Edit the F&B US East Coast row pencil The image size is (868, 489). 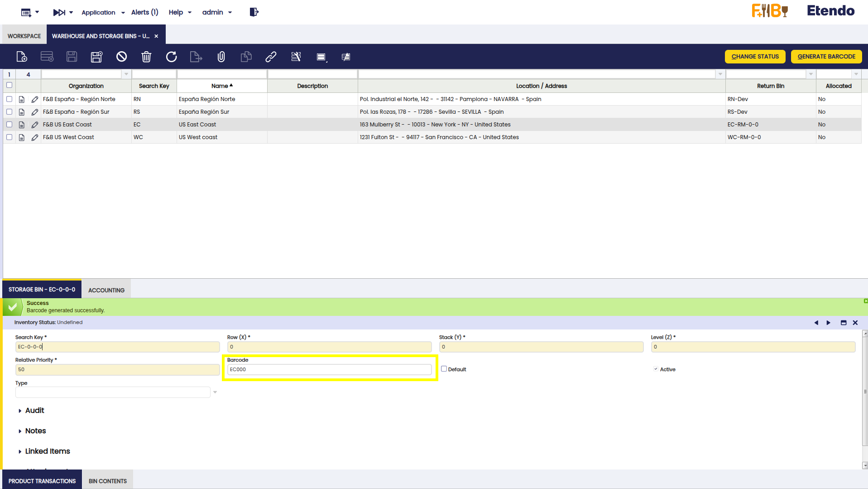(x=34, y=125)
